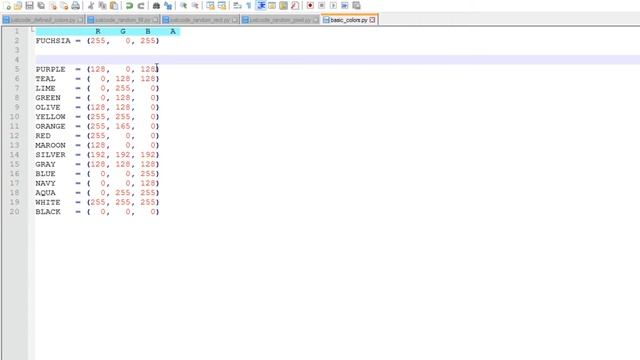
Task: Click the word PURPLE in the code
Action: click(x=51, y=69)
